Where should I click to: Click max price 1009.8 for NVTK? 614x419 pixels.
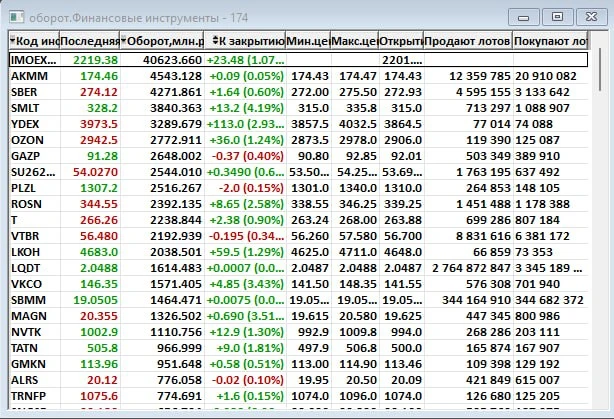(x=358, y=332)
